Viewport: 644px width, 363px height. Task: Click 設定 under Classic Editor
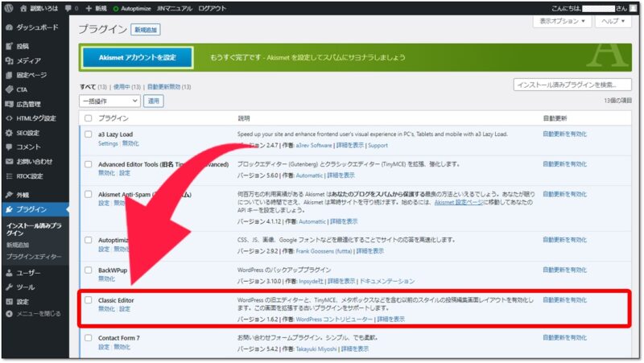pos(125,309)
